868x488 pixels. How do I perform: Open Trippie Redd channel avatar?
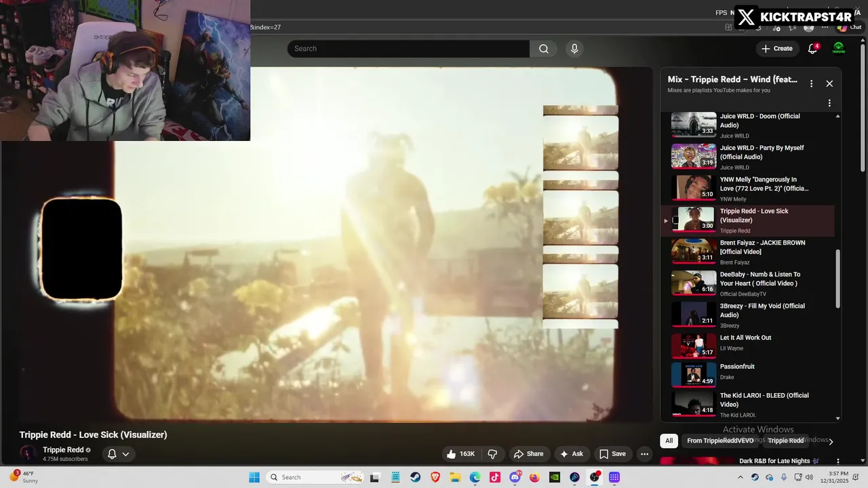tap(28, 454)
